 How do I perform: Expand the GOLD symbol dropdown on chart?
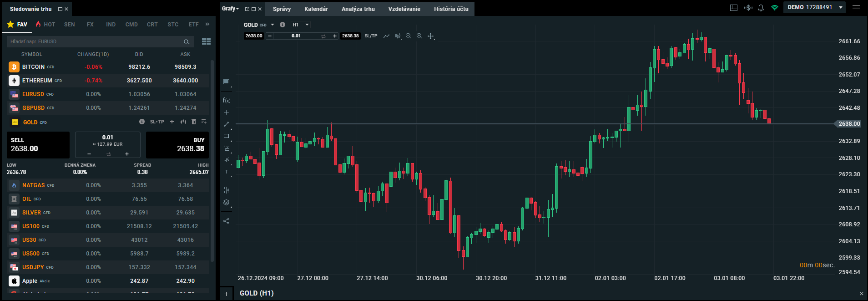coord(273,25)
